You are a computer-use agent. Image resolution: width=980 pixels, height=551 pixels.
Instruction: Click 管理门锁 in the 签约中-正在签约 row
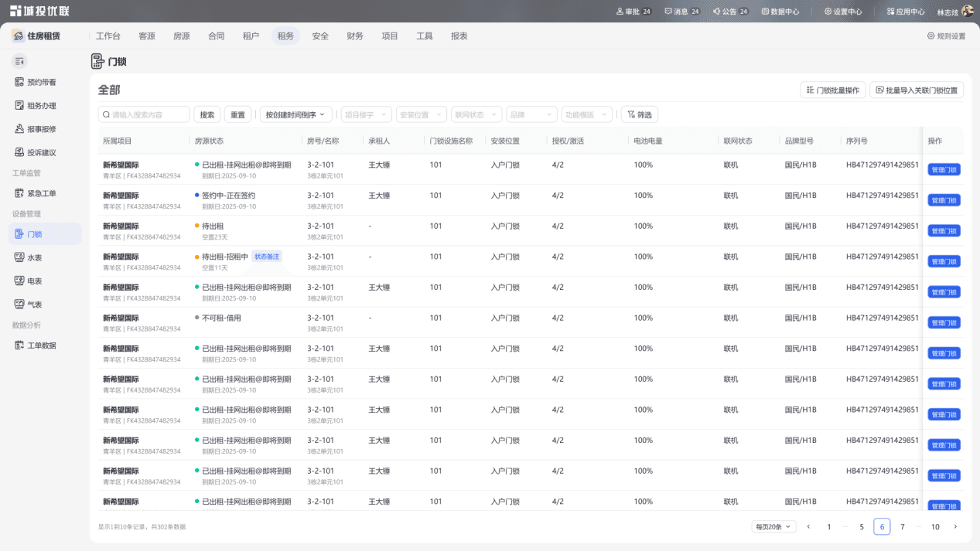point(944,200)
